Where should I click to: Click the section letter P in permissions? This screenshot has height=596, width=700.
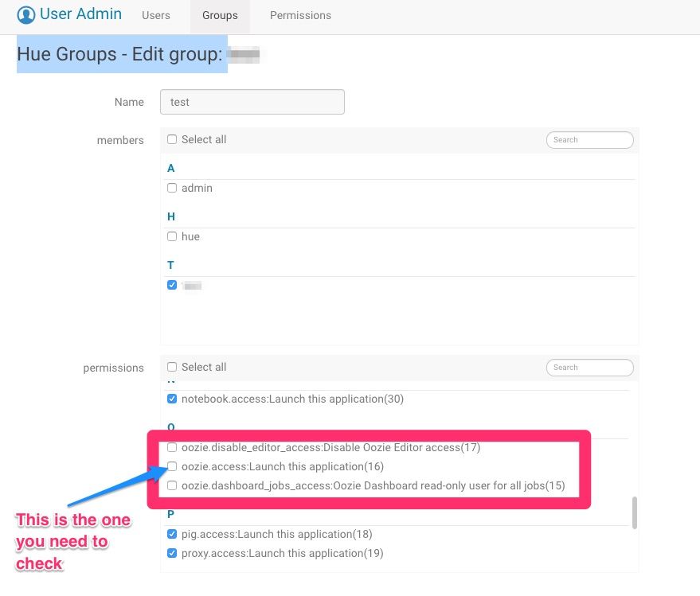click(x=170, y=514)
